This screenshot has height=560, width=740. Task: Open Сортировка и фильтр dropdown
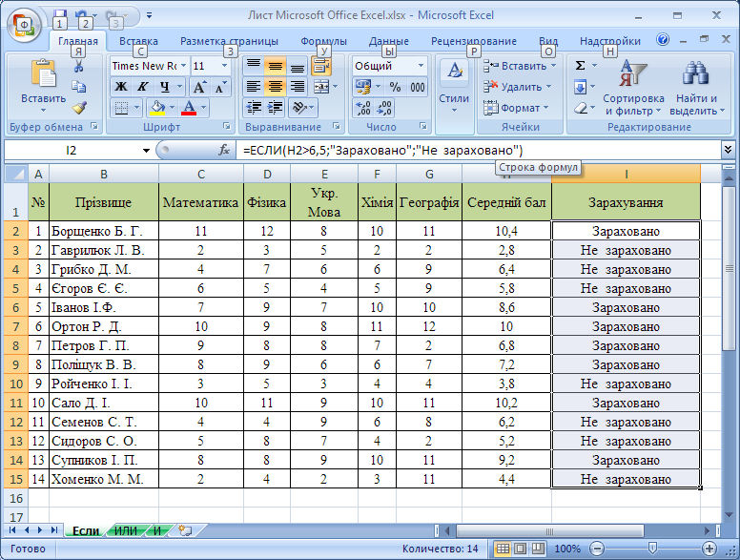pos(633,88)
